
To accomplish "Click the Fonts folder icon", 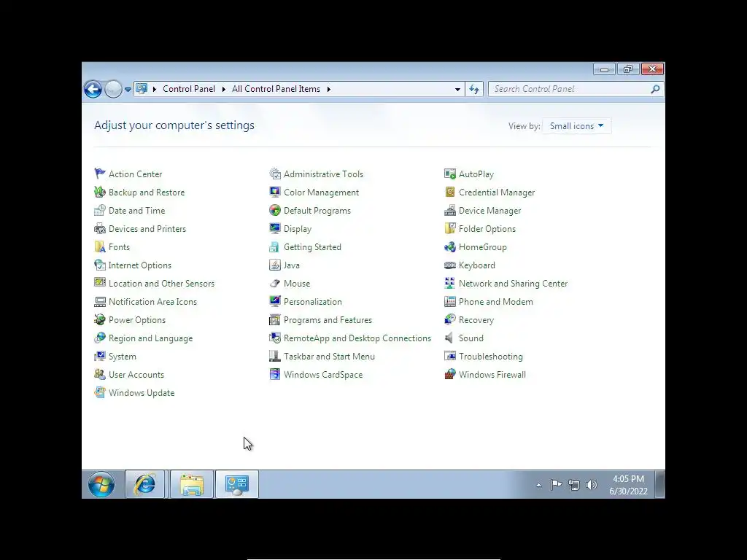I will pos(99,246).
